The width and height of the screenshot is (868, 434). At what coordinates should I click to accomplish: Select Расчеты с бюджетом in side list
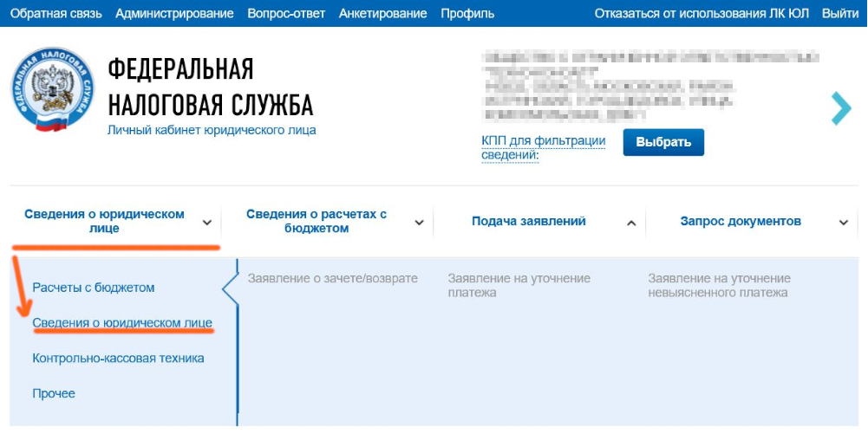[x=94, y=288]
